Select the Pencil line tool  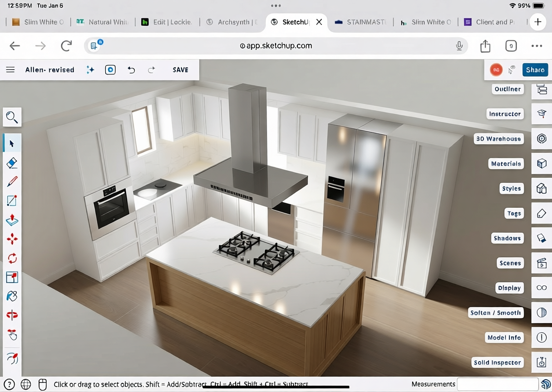click(12, 182)
